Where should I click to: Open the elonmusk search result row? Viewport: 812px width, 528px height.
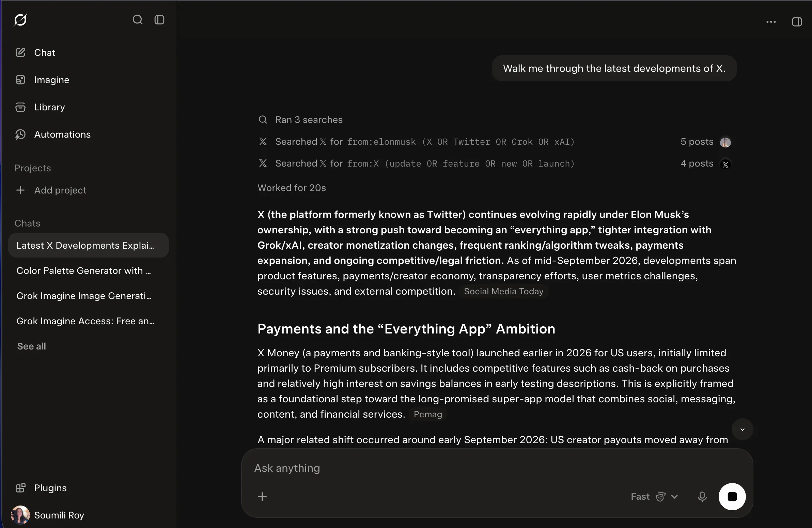[x=494, y=142]
